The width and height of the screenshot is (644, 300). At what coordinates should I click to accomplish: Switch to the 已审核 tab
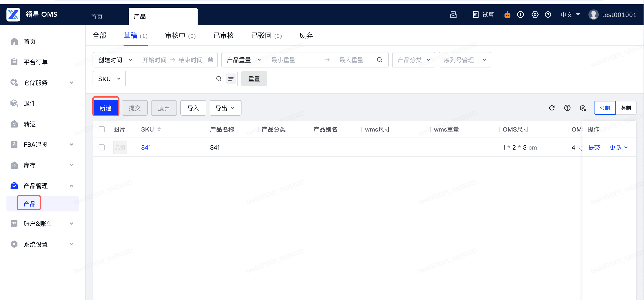(x=223, y=35)
